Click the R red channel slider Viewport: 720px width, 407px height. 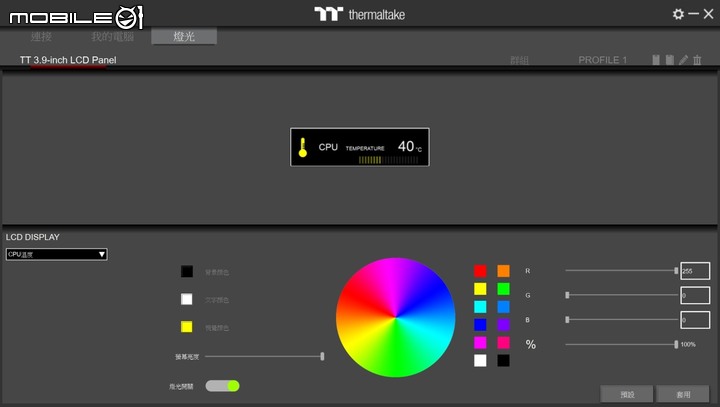622,271
